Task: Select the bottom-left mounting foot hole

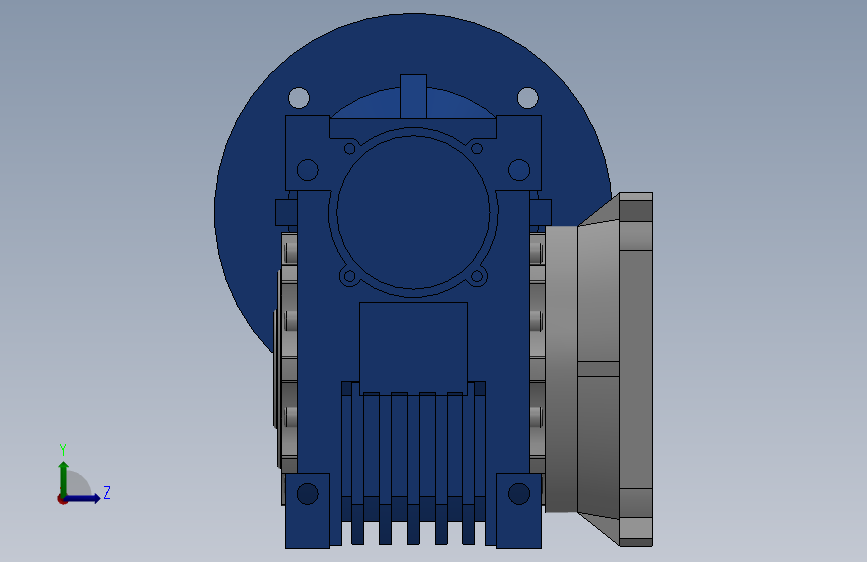Action: tap(307, 494)
